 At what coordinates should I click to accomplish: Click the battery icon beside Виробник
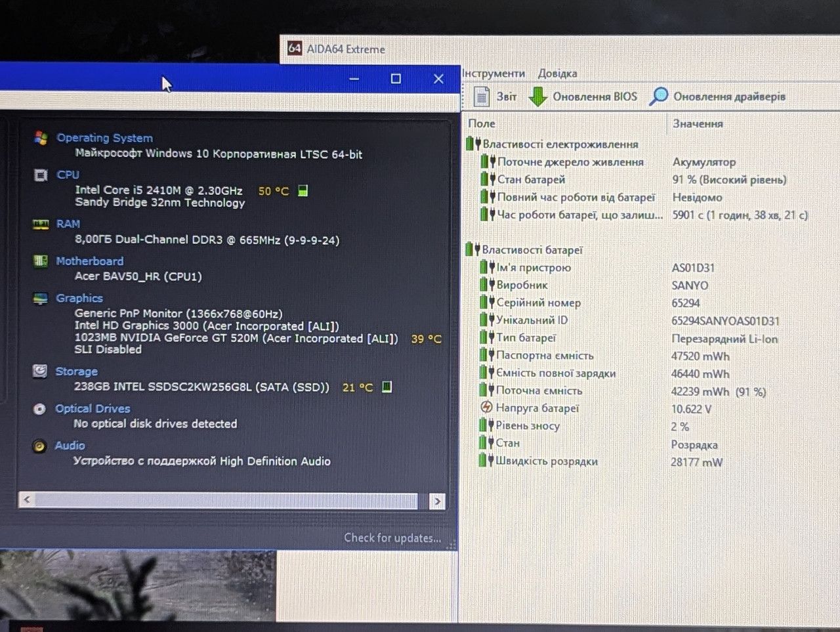tap(487, 285)
